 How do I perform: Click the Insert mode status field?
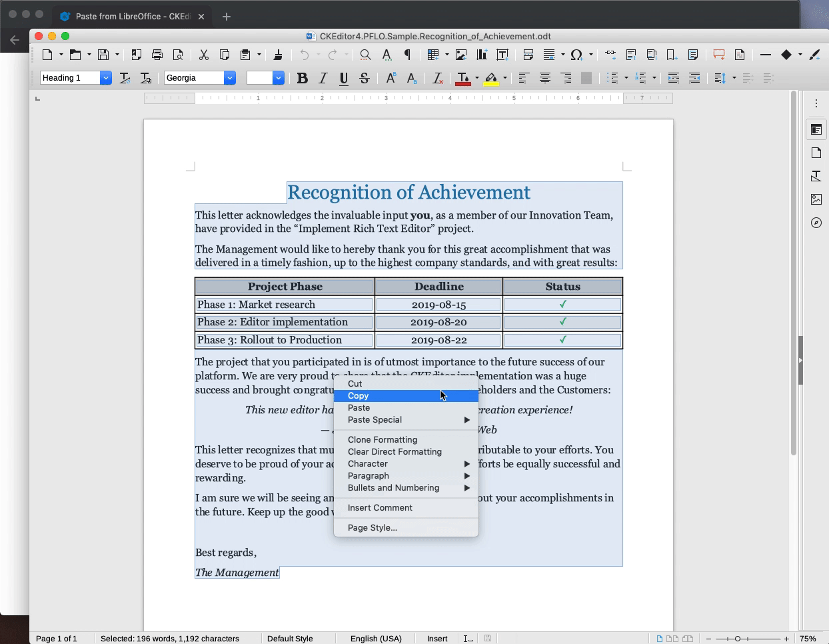(437, 638)
